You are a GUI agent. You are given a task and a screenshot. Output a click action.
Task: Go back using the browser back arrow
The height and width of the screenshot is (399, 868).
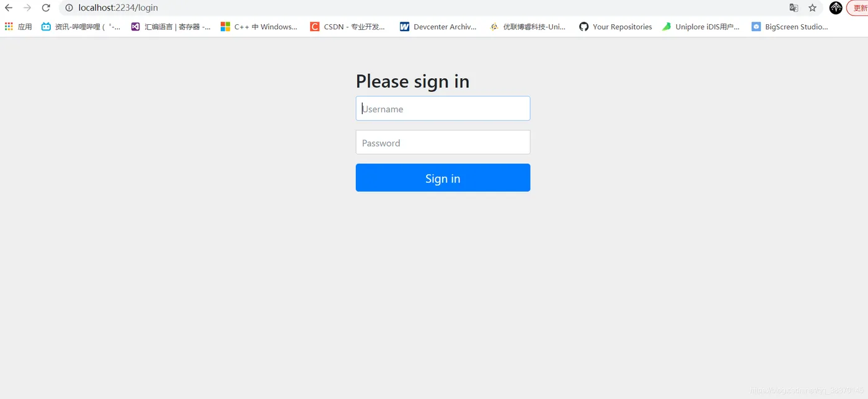(x=9, y=7)
